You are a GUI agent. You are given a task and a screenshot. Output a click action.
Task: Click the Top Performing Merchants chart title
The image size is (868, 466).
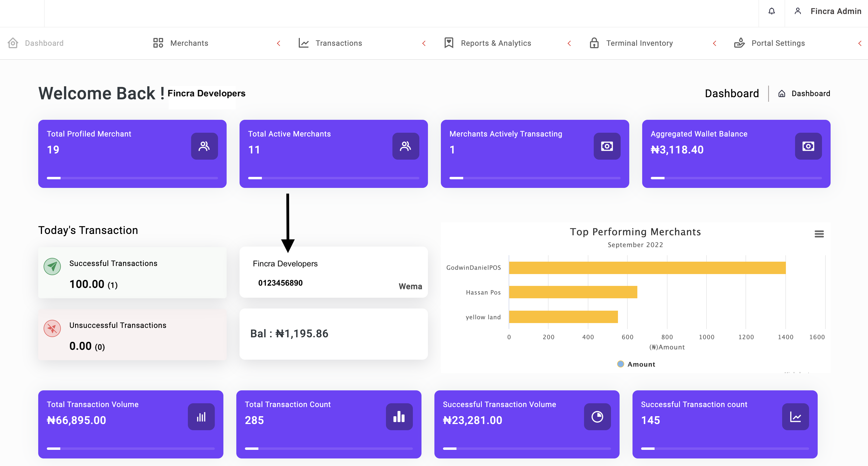pos(635,232)
